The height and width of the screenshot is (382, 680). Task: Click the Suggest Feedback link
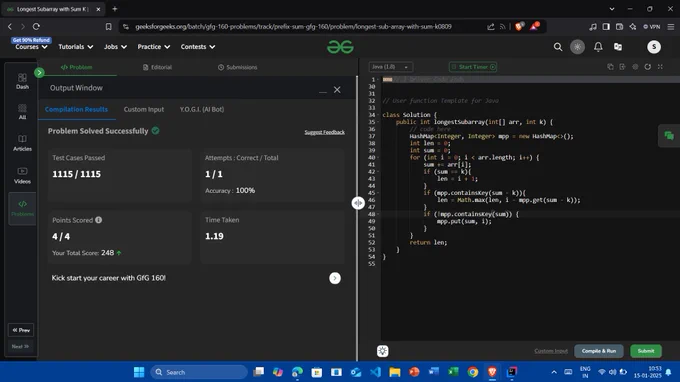324,132
